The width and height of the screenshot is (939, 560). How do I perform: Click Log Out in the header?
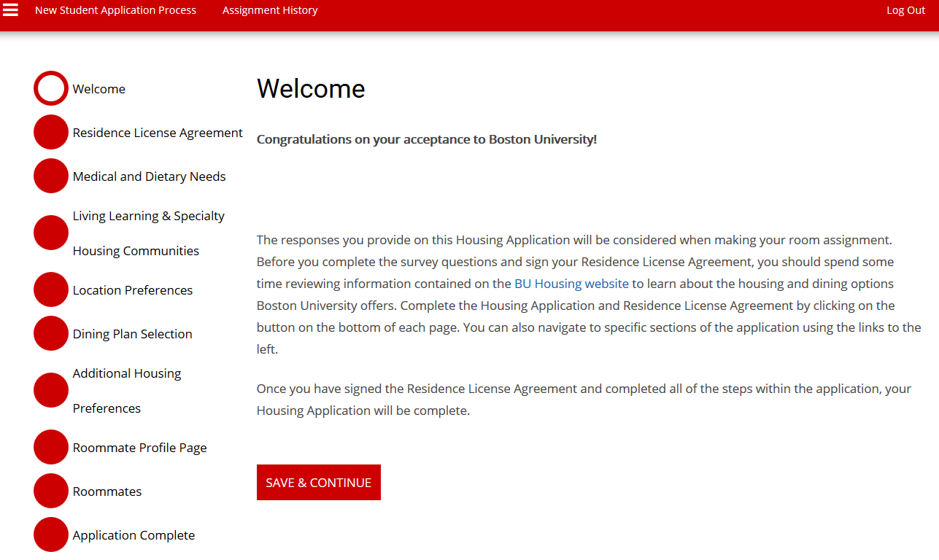tap(905, 10)
